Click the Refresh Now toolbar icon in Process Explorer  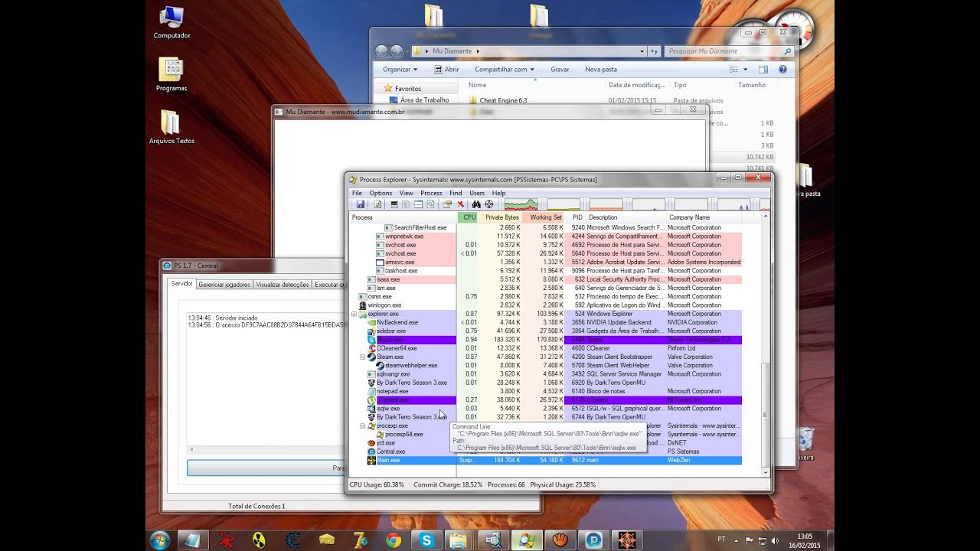click(378, 204)
